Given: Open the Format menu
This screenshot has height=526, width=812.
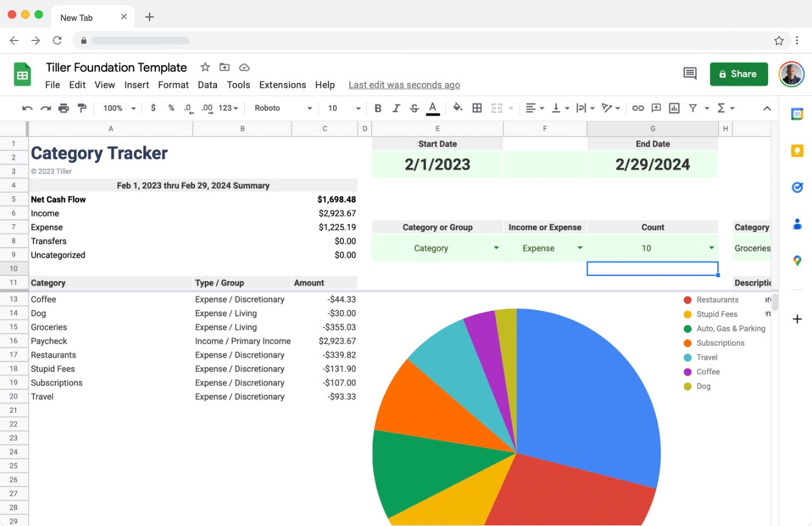Looking at the screenshot, I should coord(174,85).
